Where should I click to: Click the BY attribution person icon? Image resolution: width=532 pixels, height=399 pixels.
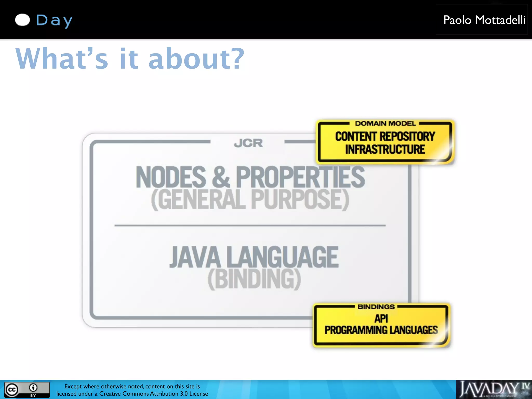pyautogui.click(x=33, y=388)
